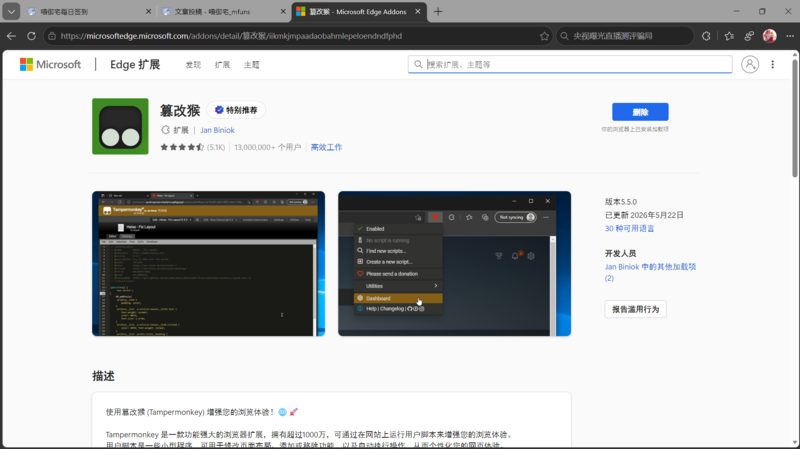Reload the current page
This screenshot has width=800, height=449.
31,36
